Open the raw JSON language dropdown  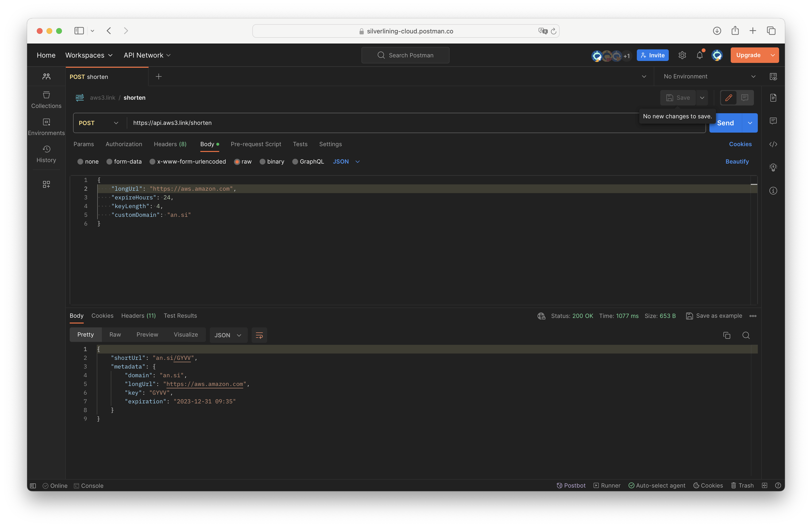(x=346, y=162)
